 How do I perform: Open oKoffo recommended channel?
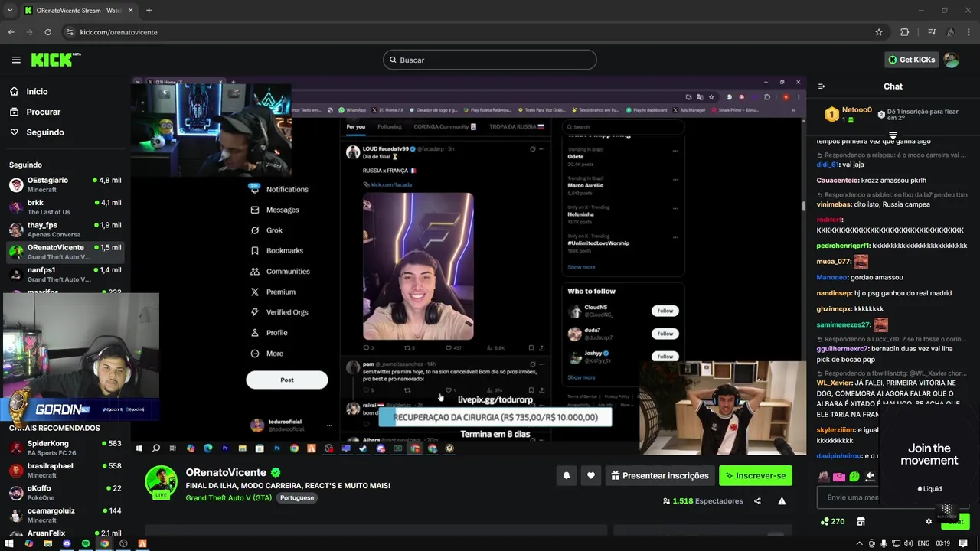[65, 493]
